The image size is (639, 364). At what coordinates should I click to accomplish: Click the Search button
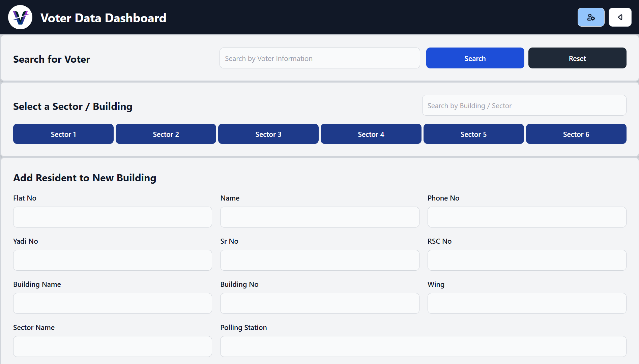point(475,58)
